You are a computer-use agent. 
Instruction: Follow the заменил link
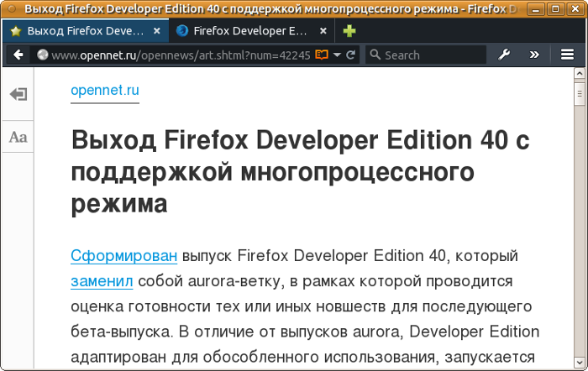[102, 281]
